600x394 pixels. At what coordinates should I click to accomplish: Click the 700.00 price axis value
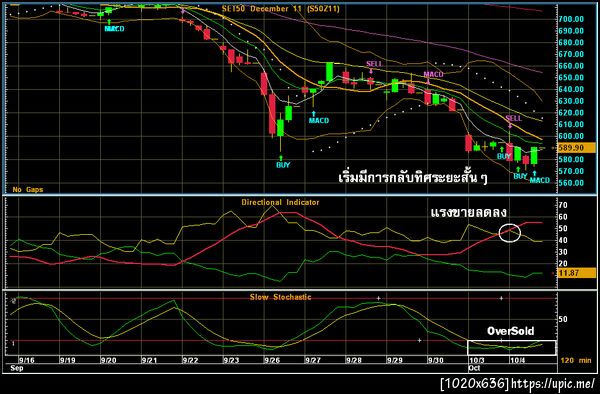571,19
